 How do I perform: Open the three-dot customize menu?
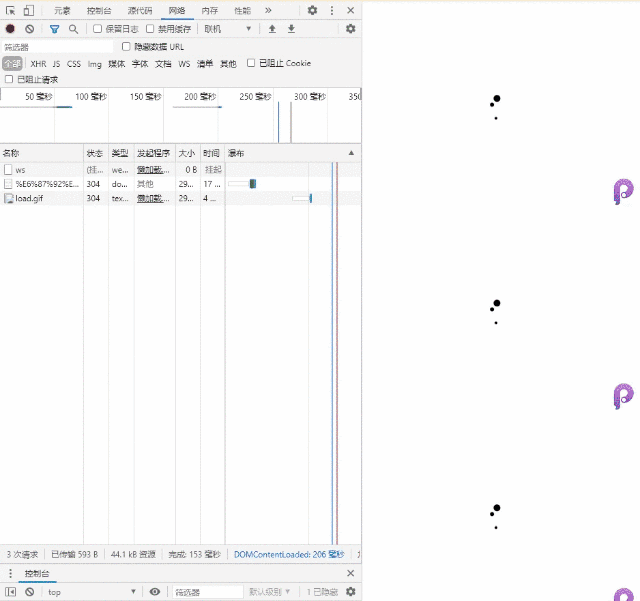click(x=332, y=11)
